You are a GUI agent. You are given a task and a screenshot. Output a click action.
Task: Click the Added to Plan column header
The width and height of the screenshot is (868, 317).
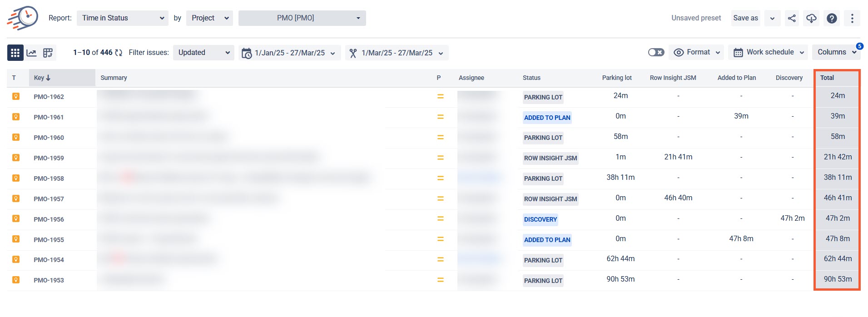[x=737, y=78]
